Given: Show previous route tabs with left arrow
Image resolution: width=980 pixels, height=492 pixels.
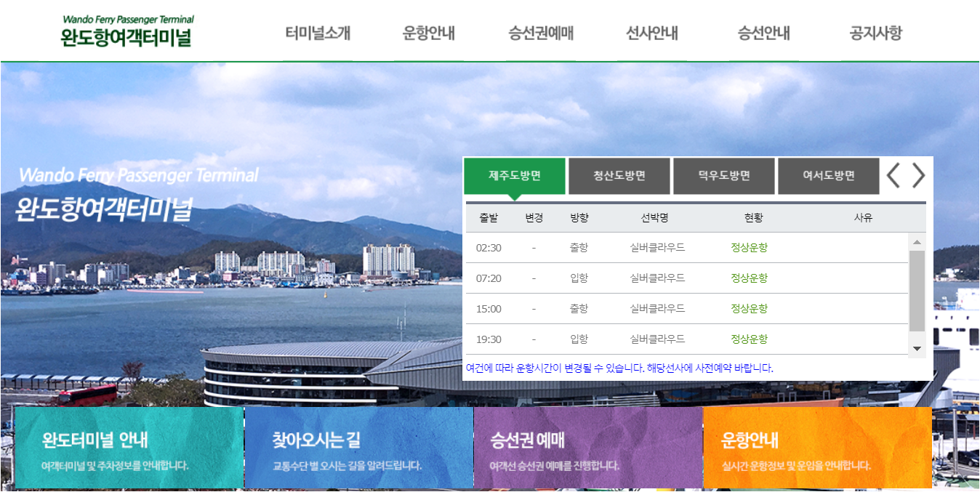Looking at the screenshot, I should (893, 175).
